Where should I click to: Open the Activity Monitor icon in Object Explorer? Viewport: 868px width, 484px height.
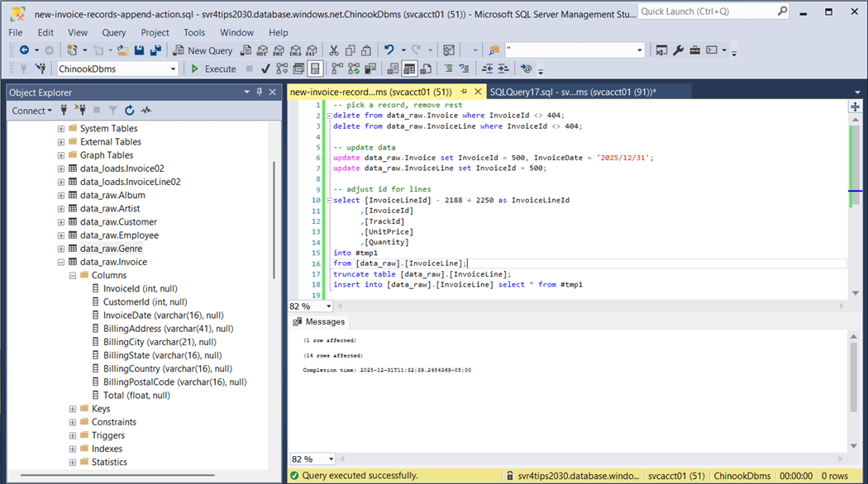pos(146,110)
